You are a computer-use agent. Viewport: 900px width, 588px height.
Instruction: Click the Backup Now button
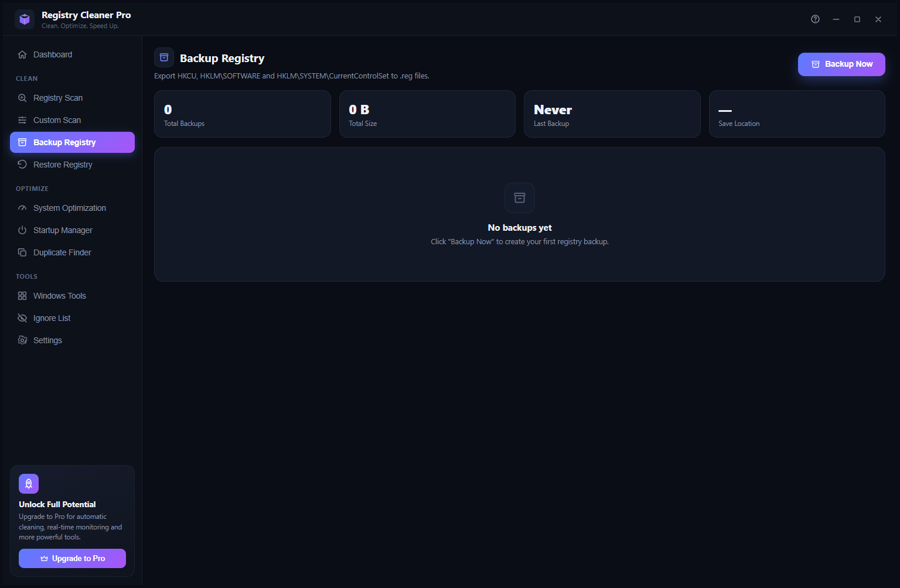click(x=841, y=64)
